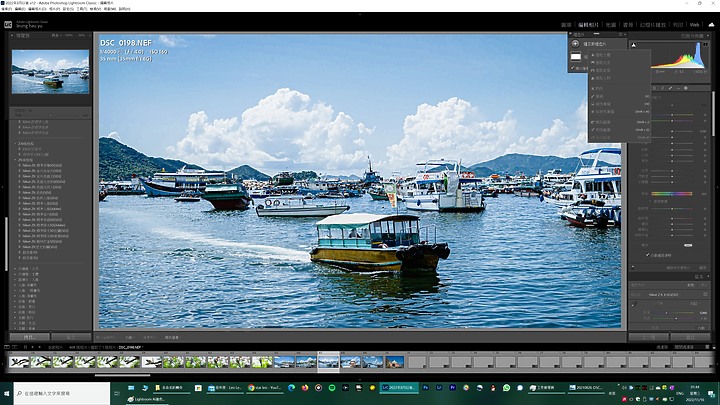Open WhatsApp from the taskbar
The width and height of the screenshot is (720, 405).
tap(506, 388)
